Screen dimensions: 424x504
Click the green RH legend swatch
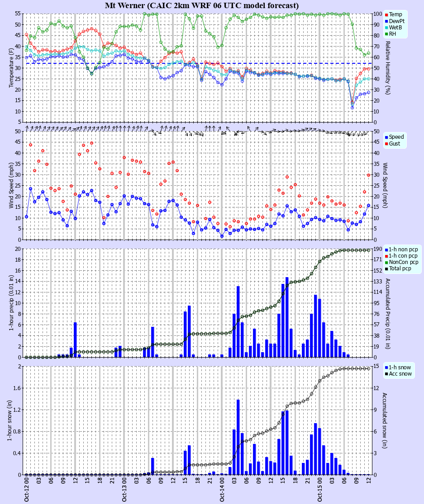(x=386, y=34)
